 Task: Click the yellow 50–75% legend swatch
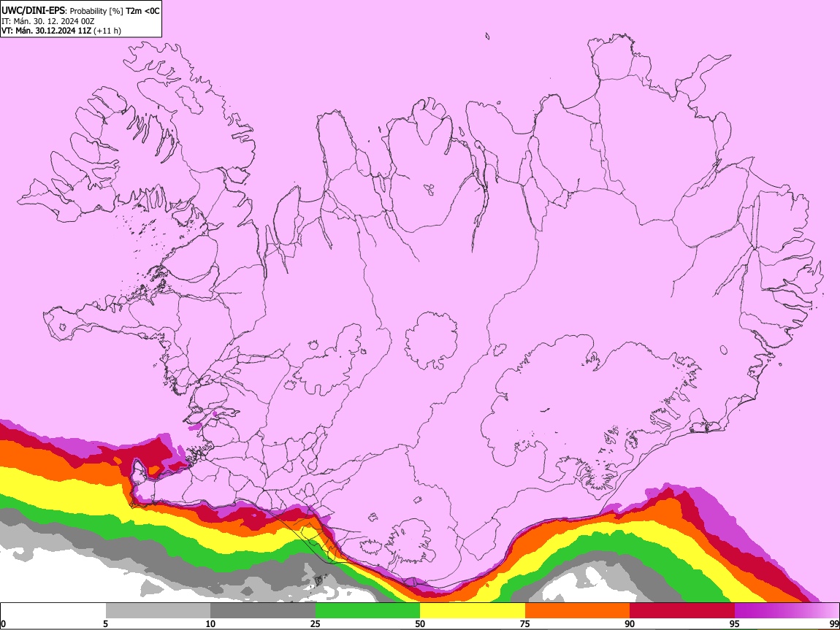coord(473,611)
